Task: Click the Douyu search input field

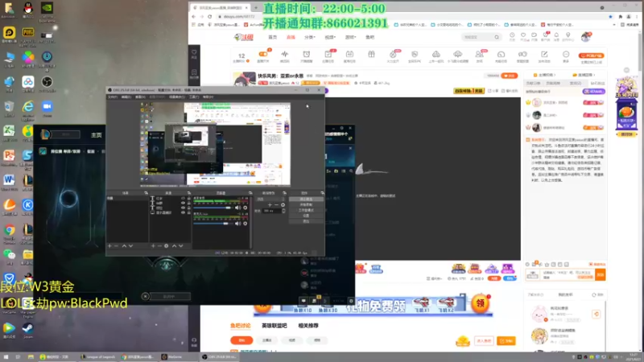Action: (x=477, y=37)
